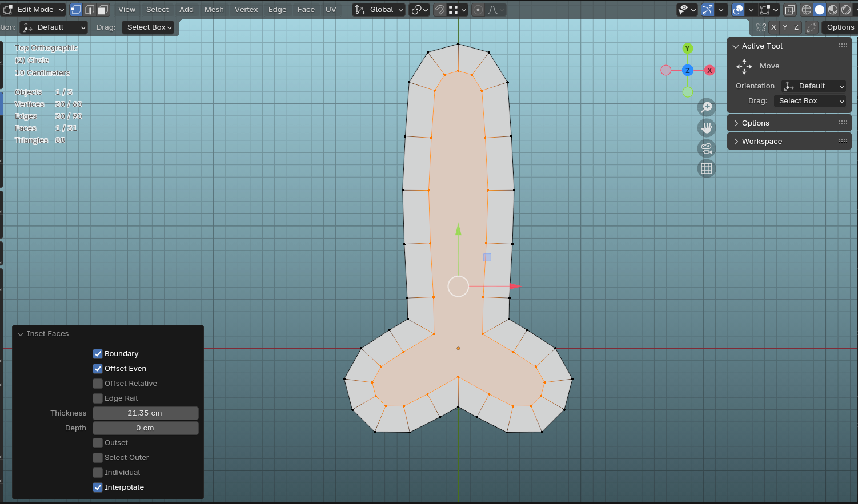Enable the Select Outer checkbox
The width and height of the screenshot is (858, 504).
click(98, 458)
